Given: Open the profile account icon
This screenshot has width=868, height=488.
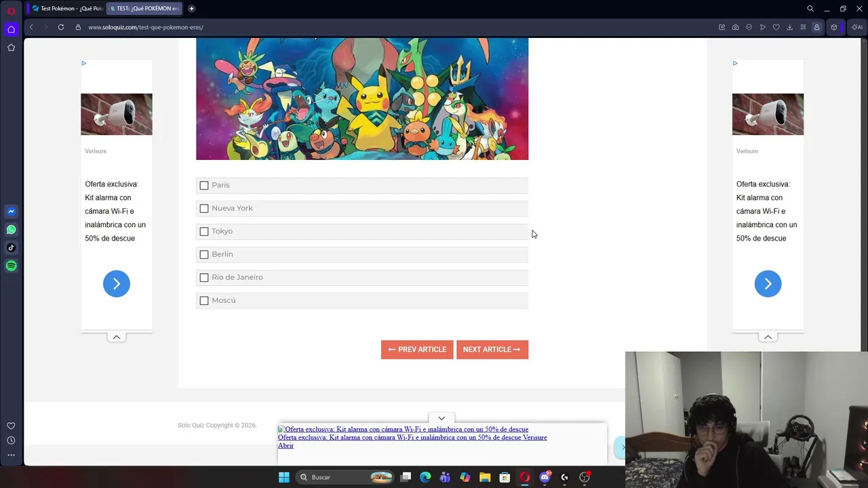Looking at the screenshot, I should pos(817,27).
